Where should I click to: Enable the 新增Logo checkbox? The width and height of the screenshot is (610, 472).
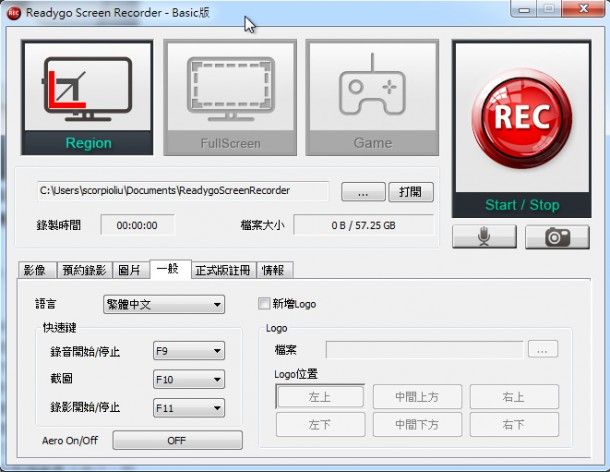pyautogui.click(x=264, y=304)
